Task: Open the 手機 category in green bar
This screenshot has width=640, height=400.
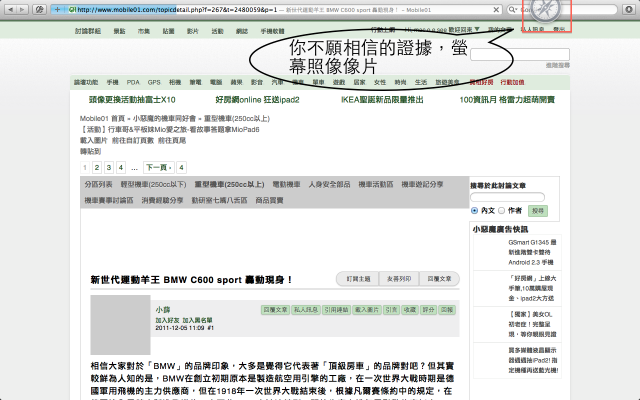Action: point(112,82)
